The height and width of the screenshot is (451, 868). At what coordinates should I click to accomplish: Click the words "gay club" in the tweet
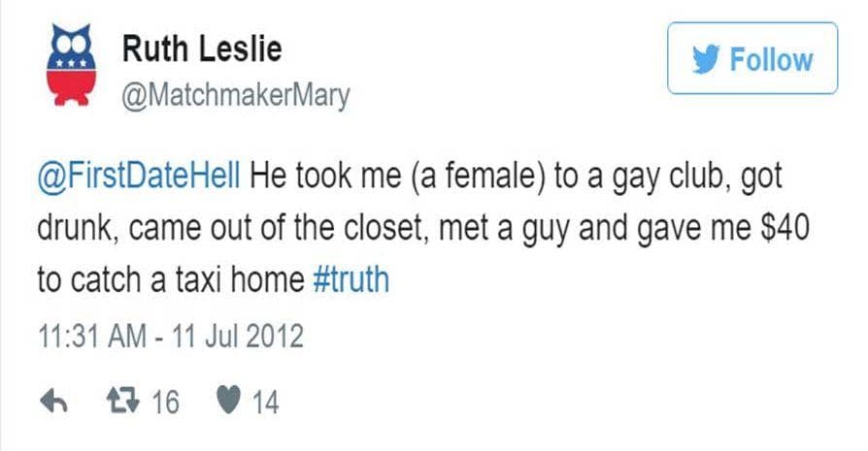click(x=647, y=178)
